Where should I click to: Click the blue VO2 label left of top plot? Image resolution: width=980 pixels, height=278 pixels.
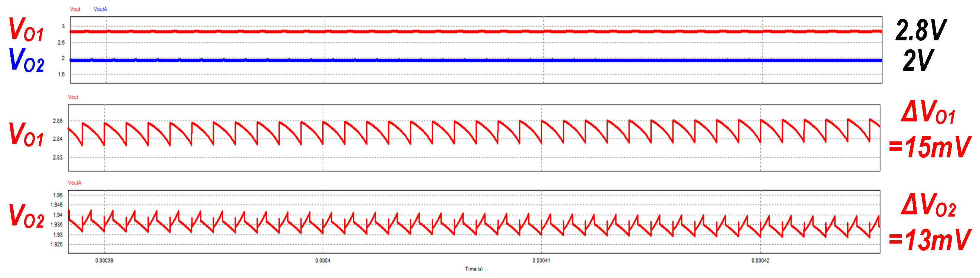click(27, 60)
